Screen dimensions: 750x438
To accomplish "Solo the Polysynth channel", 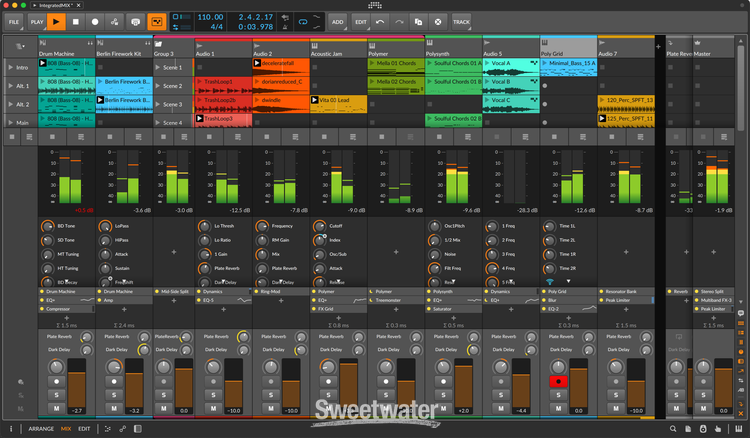I will (x=441, y=396).
